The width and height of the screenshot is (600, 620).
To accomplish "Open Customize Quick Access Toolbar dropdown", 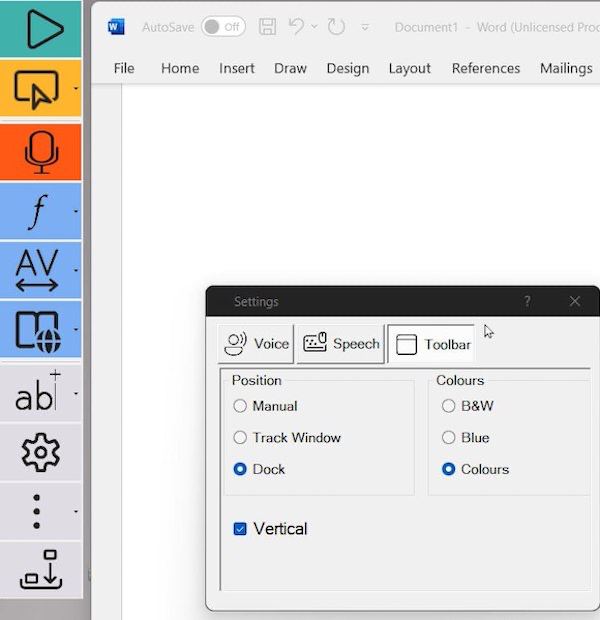I will 365,27.
